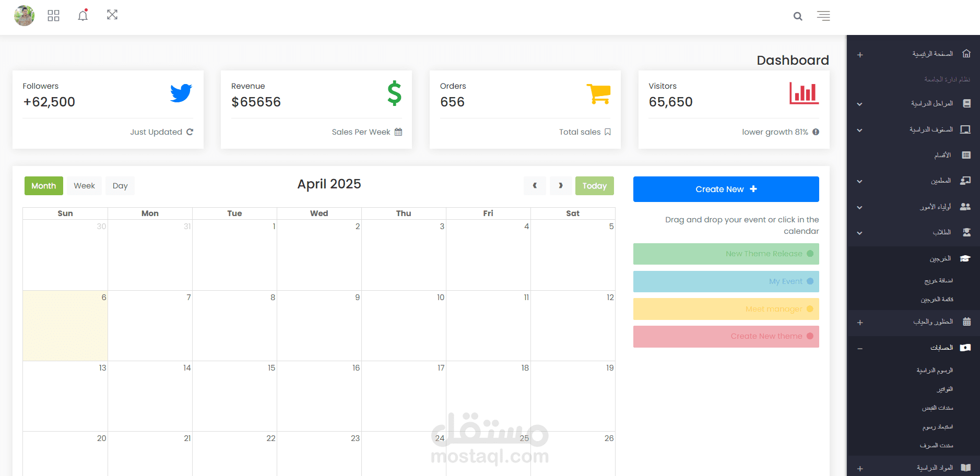
Task: Click the calendar icon beside Sales Per Week
Action: [x=398, y=132]
